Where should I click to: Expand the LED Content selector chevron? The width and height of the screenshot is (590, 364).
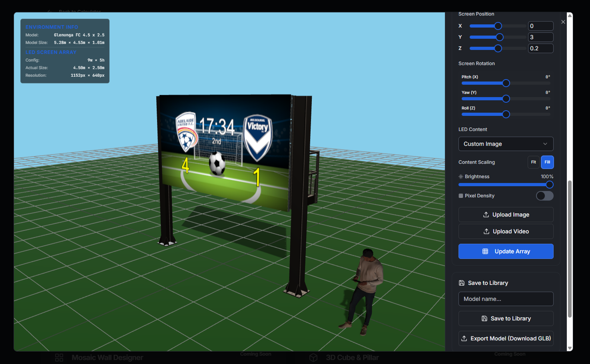coord(545,144)
